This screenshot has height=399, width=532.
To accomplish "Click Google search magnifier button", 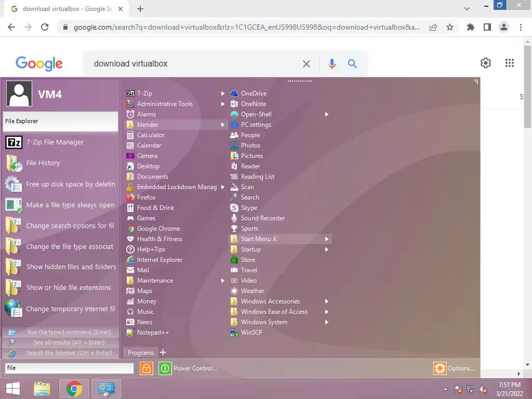I will pos(352,64).
